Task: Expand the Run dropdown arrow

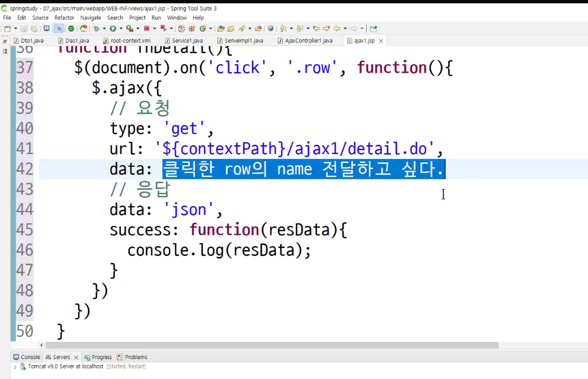Action: point(121,28)
